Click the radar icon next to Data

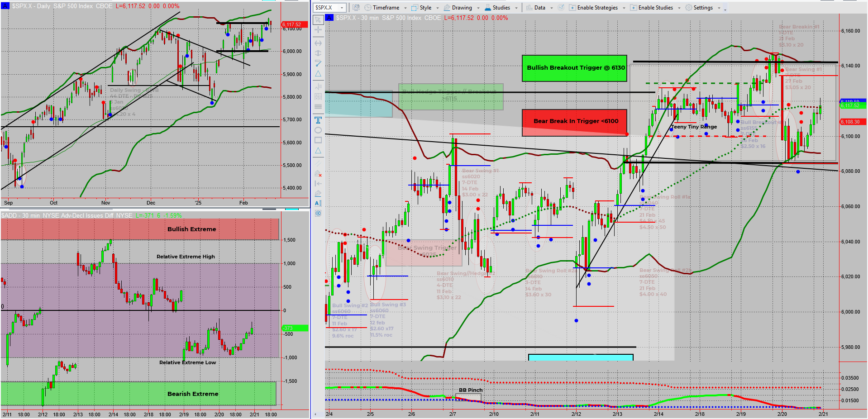pos(561,8)
